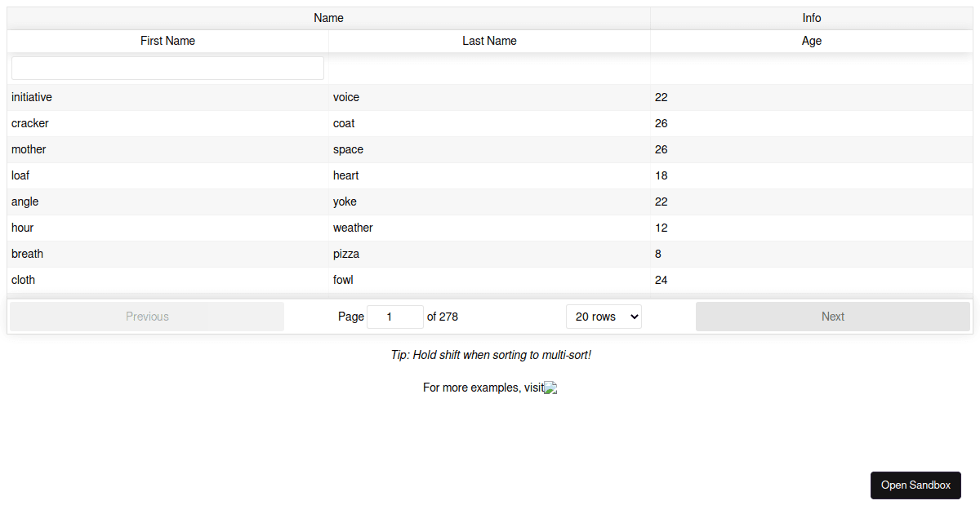Click the Next page button
The image size is (980, 514).
(832, 316)
